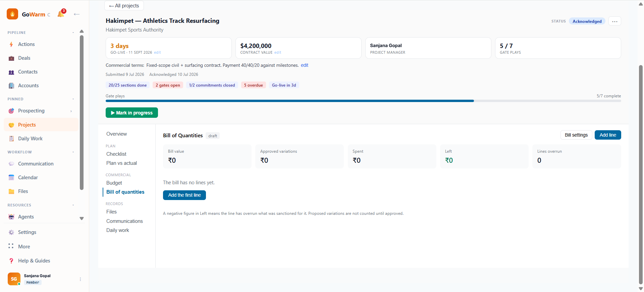Open Deals via briefcase icon
Screen dimensions: 644x292
[11, 58]
